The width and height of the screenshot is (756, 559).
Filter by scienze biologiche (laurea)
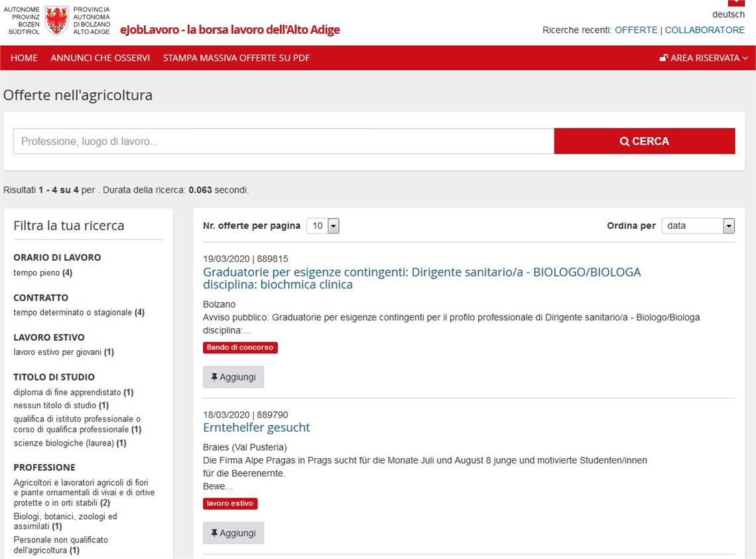[x=64, y=443]
